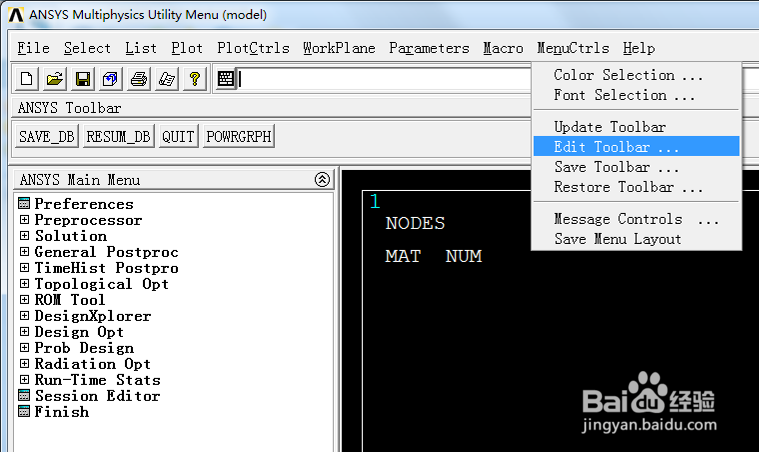Screen dimensions: 759x452
Task: Expand the Design Opt node
Action: pos(24,331)
